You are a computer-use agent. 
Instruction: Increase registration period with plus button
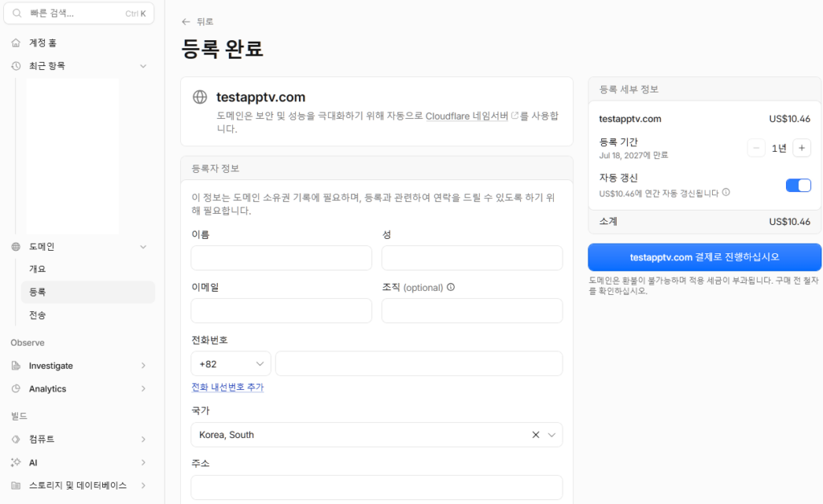801,148
